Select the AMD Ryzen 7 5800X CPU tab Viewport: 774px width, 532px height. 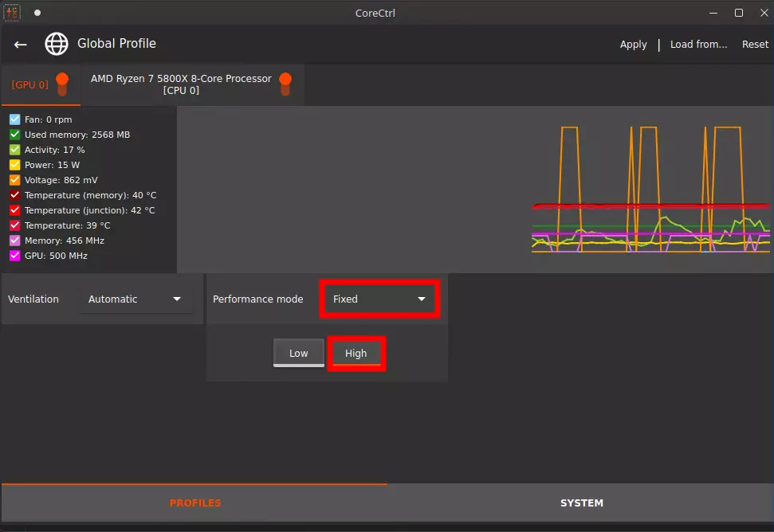click(193, 84)
